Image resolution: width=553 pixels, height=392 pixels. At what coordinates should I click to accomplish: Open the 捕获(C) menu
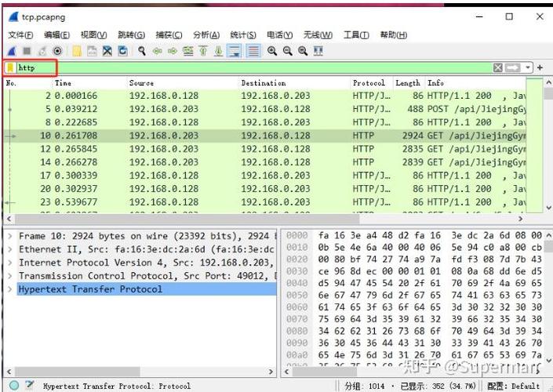pyautogui.click(x=169, y=35)
